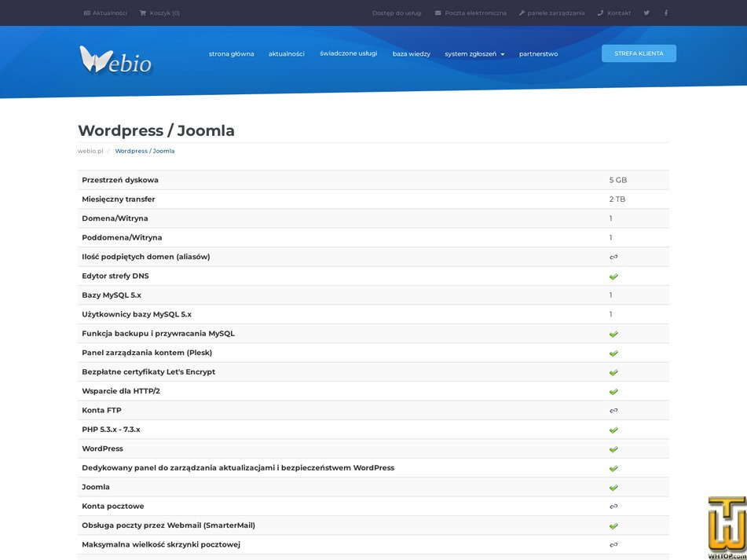
Task: Click the Wsparcie dla HTTP/2 label
Action: coord(121,391)
